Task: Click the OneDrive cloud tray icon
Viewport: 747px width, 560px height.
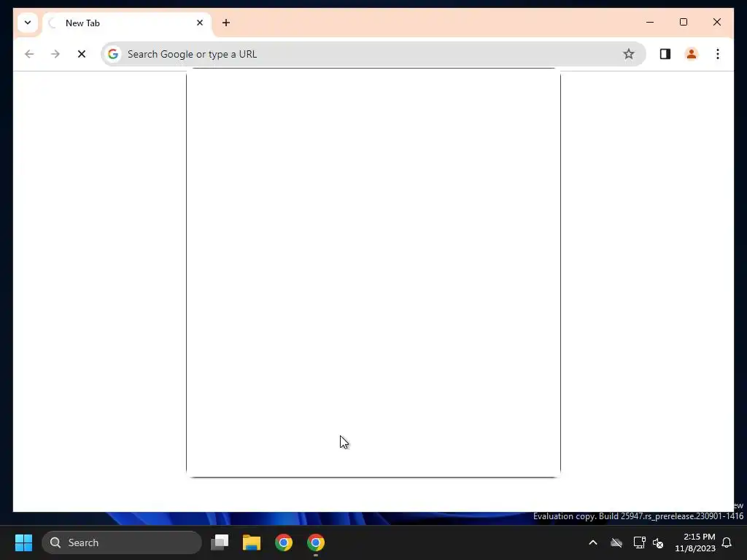Action: (616, 542)
